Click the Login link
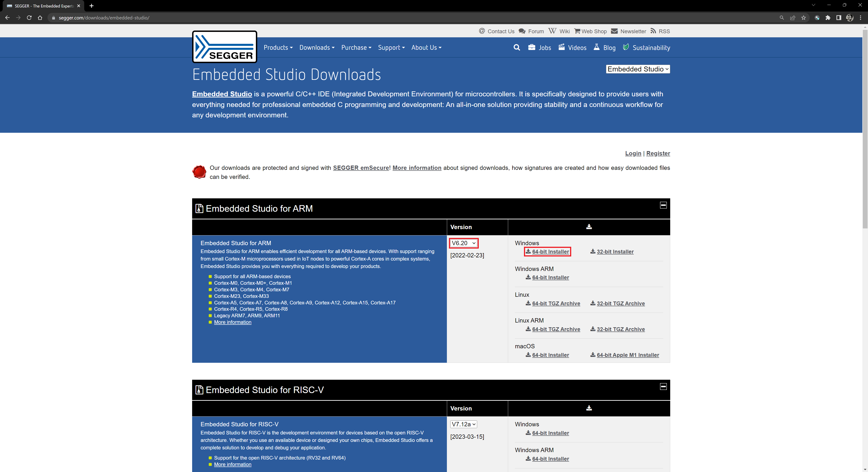The width and height of the screenshot is (868, 472). point(633,153)
